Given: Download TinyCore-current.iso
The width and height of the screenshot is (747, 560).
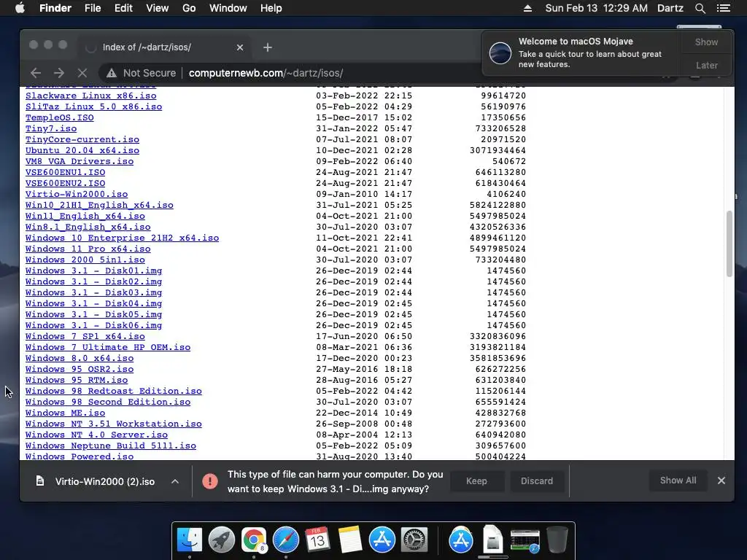Looking at the screenshot, I should click(82, 139).
